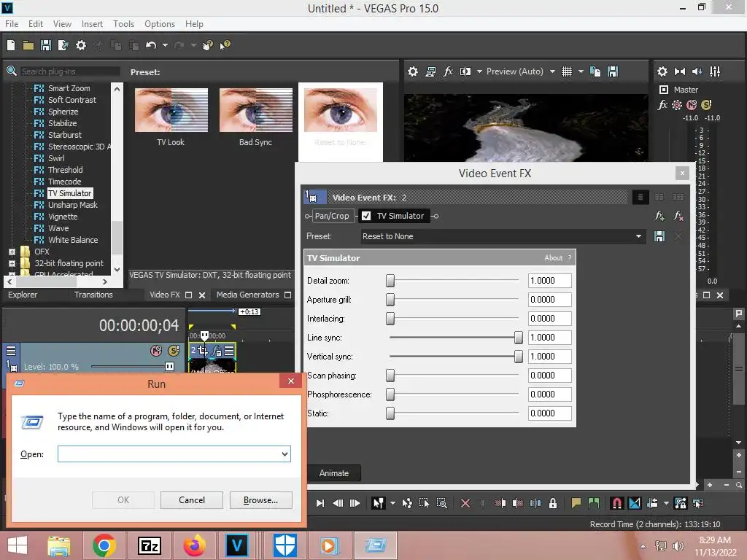Viewport: 747px width, 560px height.
Task: Click About in TV Simulator header
Action: tap(553, 257)
